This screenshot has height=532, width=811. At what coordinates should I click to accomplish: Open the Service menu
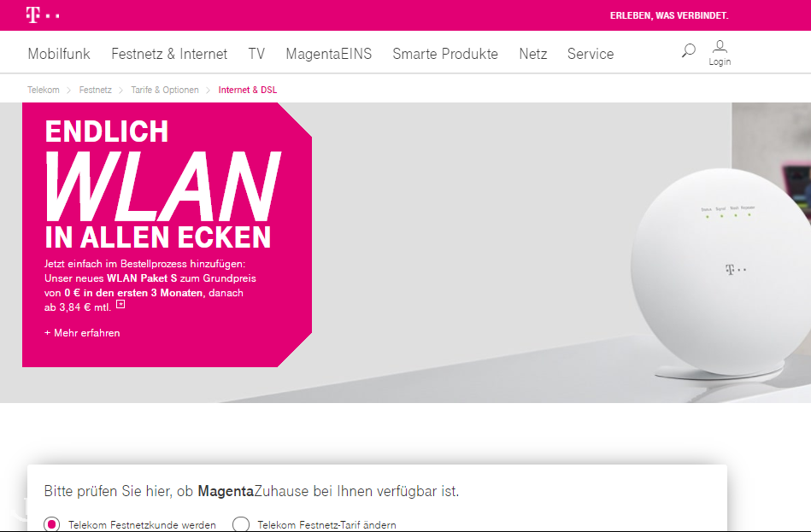coord(591,54)
